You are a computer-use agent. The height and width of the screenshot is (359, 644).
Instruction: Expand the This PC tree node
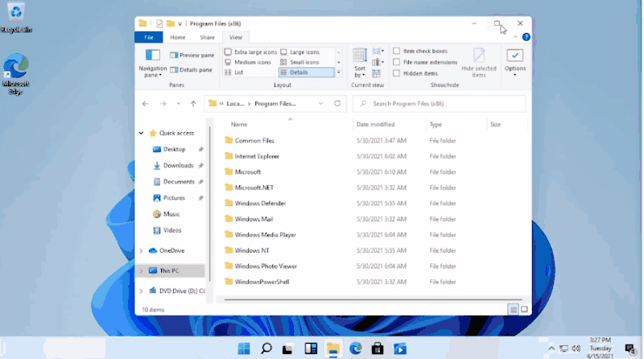[142, 270]
